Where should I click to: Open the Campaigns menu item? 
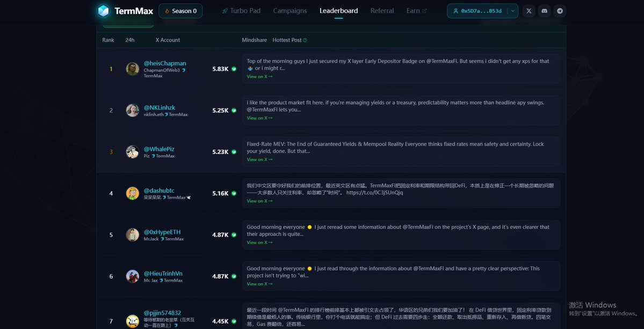[290, 10]
